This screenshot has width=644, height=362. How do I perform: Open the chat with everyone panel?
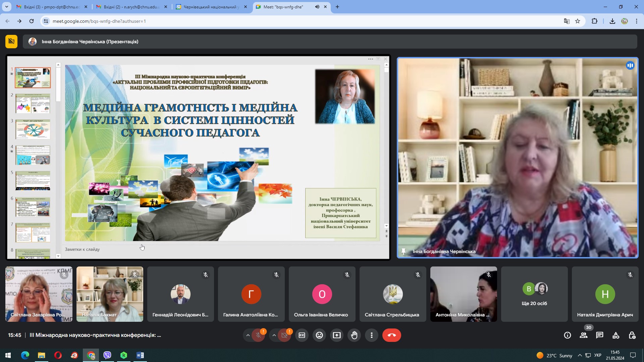[x=600, y=335]
